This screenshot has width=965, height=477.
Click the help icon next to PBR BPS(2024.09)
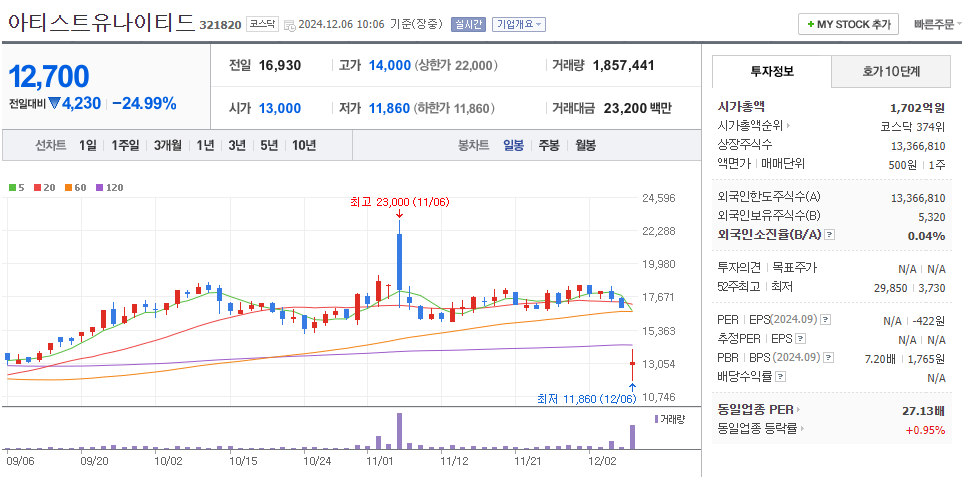pos(830,358)
